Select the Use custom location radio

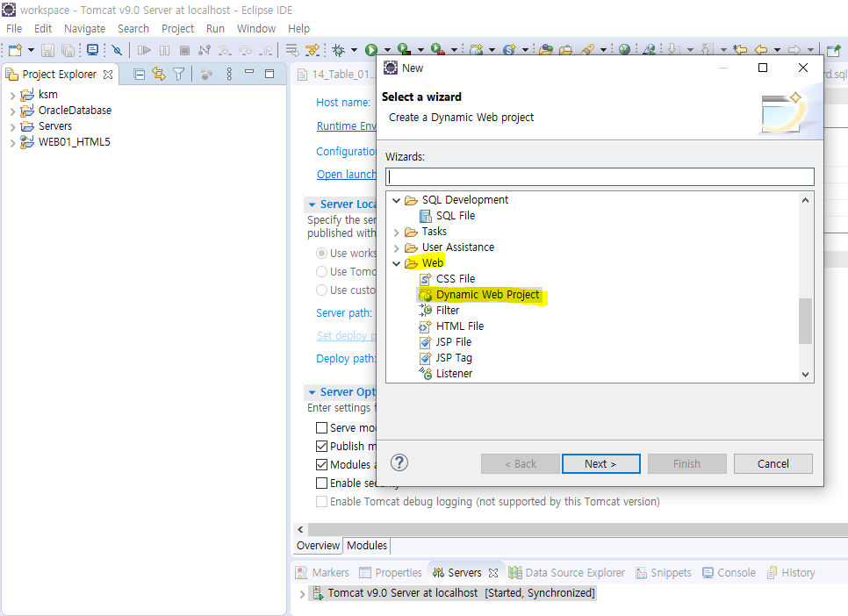[x=322, y=290]
